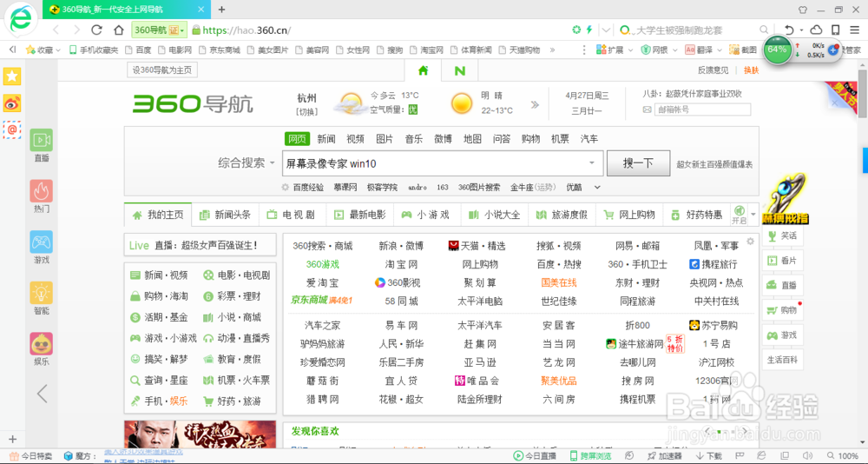Toggle 跨屏浏览 cross-screen browsing
868x464 pixels.
pos(590,456)
